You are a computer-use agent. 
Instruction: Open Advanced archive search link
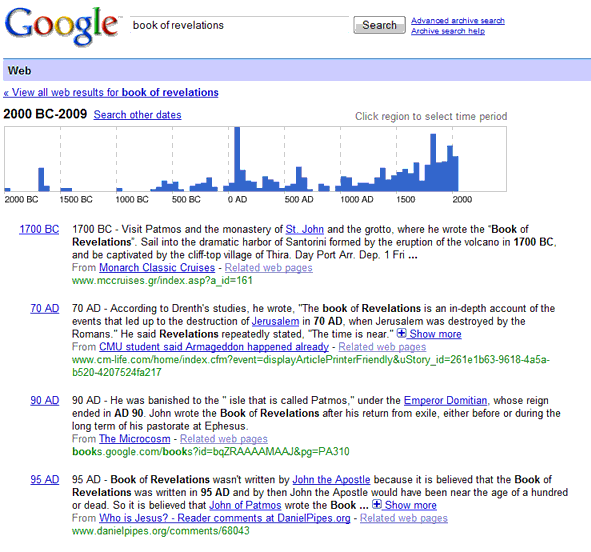[x=458, y=21]
